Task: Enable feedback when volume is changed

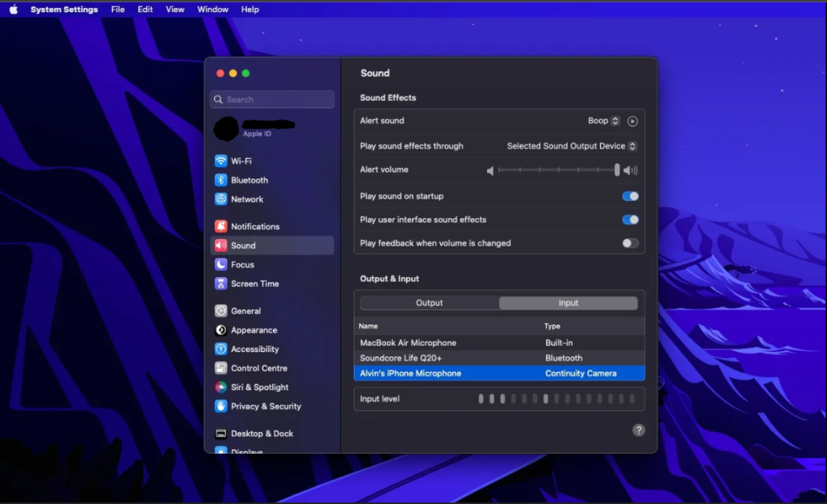Action: (630, 243)
